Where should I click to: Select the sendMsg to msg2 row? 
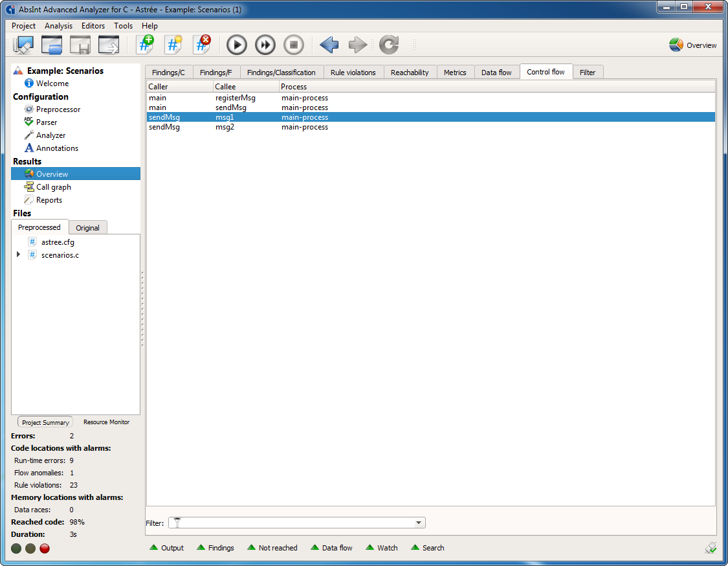click(x=431, y=127)
